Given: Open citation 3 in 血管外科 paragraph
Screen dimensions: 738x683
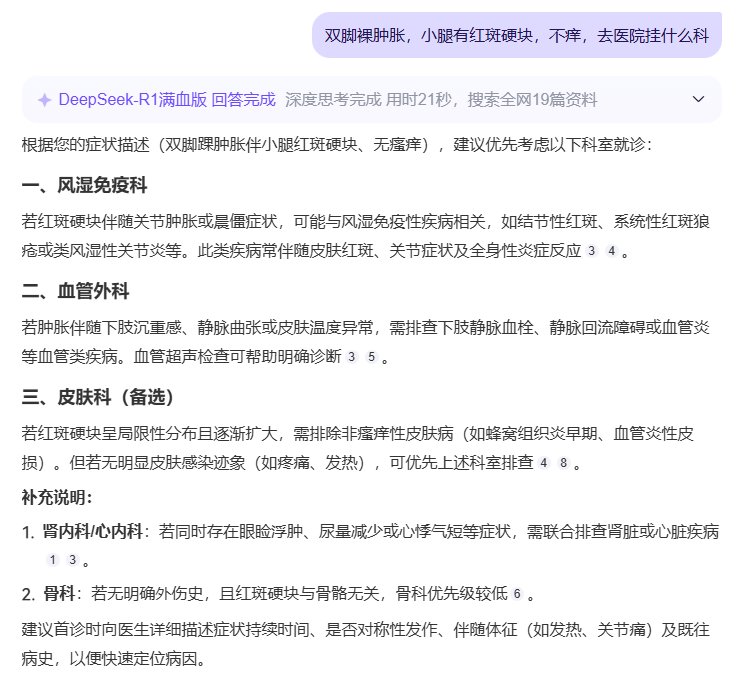Looking at the screenshot, I should (x=351, y=357).
